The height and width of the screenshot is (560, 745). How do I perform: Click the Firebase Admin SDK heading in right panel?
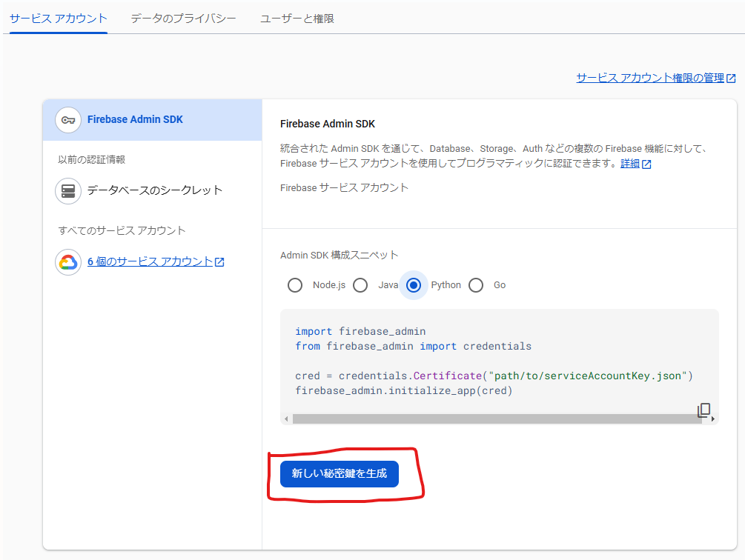coord(328,124)
